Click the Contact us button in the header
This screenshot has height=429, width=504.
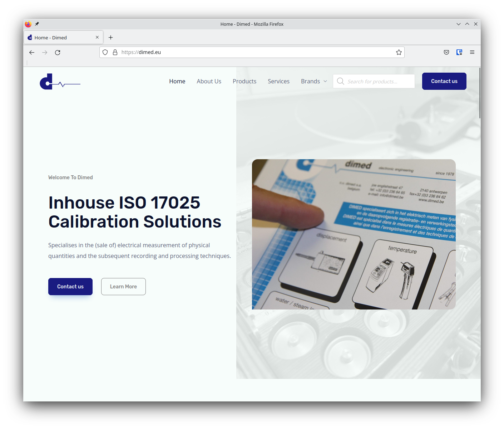(444, 81)
